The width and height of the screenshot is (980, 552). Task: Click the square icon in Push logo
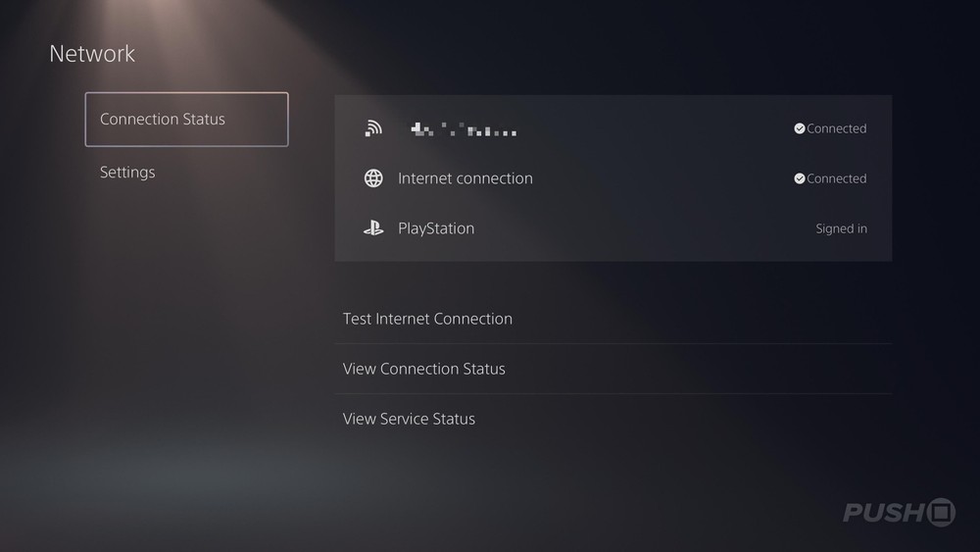[x=942, y=512]
